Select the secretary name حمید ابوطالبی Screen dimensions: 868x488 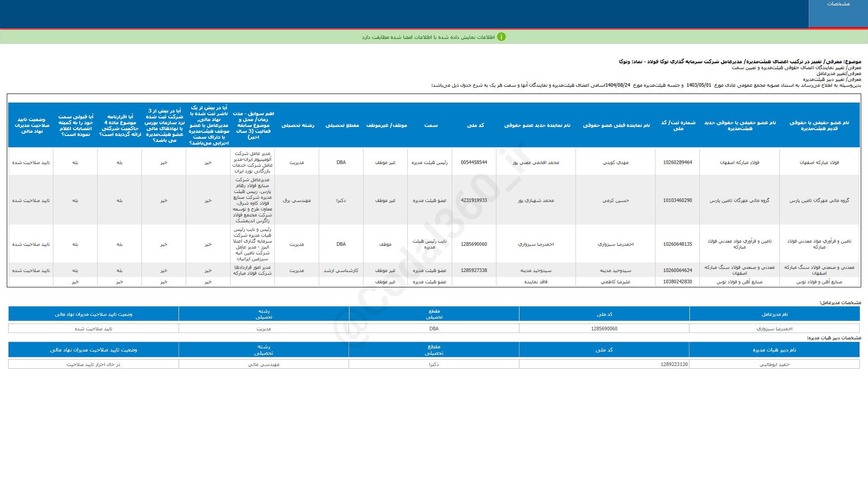(774, 364)
